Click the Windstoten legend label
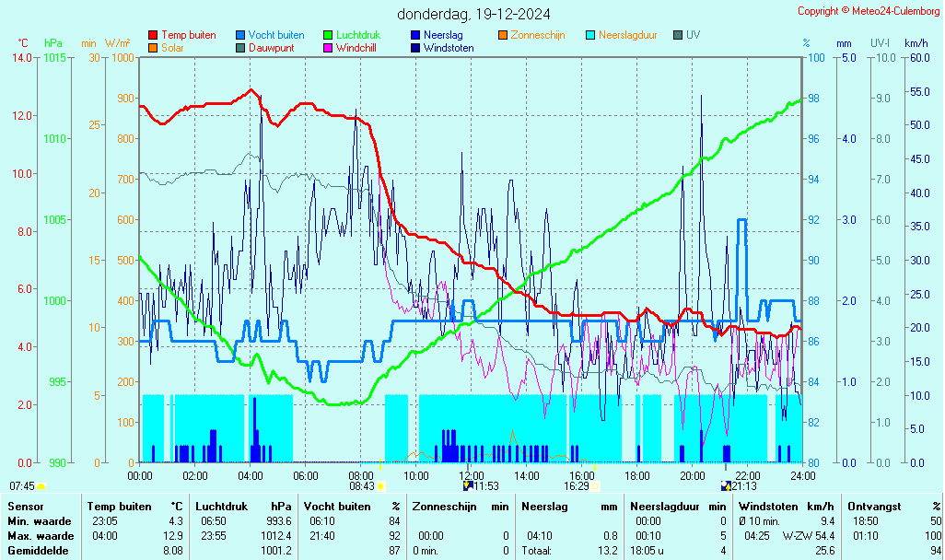The height and width of the screenshot is (560, 945). pos(449,48)
